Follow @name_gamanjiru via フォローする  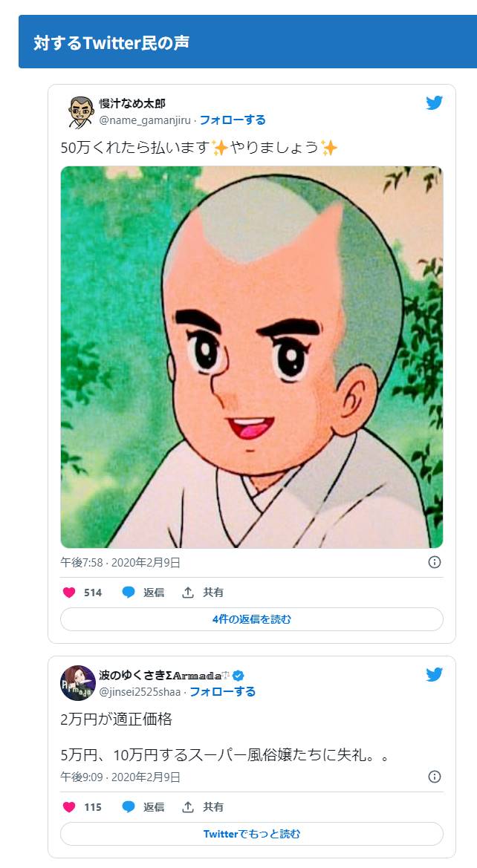point(233,120)
